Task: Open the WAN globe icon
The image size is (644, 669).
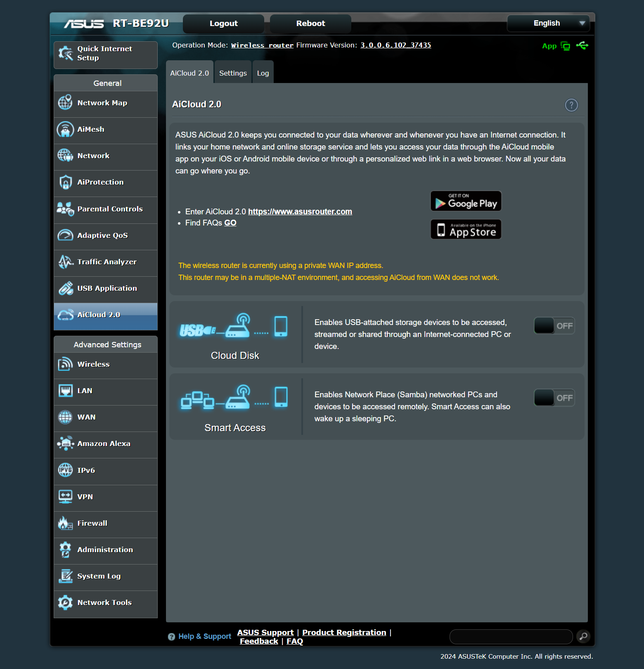Action: pos(65,417)
